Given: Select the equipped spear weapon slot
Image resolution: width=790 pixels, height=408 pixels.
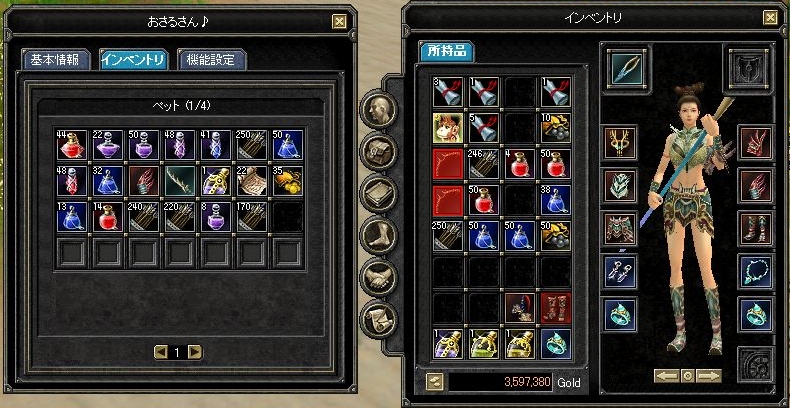Looking at the screenshot, I should click(627, 69).
